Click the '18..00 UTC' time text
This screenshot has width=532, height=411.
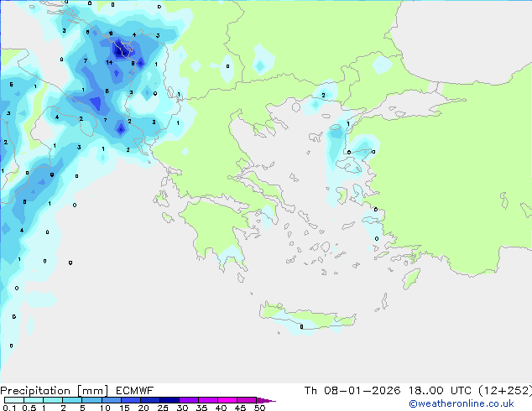coord(440,391)
